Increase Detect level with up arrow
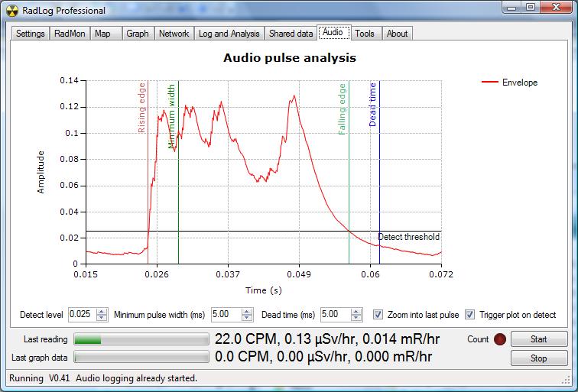 [102, 312]
